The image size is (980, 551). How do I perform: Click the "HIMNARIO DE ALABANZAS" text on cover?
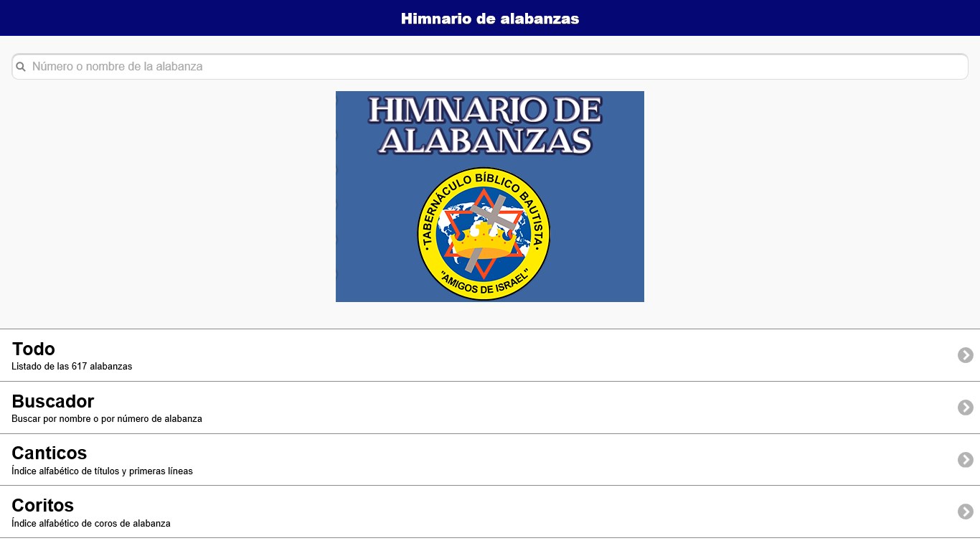(x=485, y=126)
